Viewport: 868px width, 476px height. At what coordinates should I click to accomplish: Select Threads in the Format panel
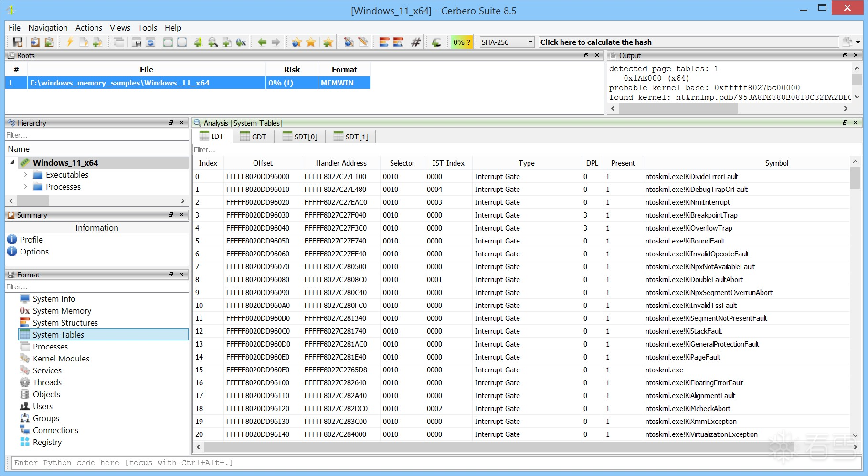[x=47, y=382]
